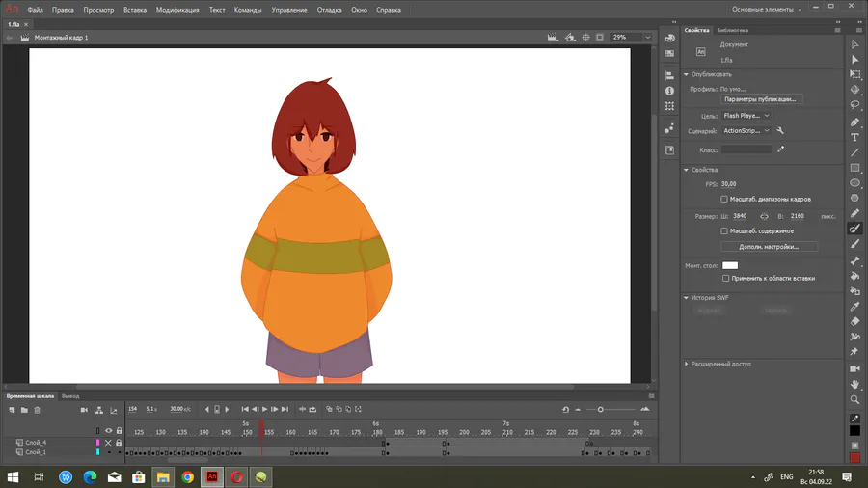Open the 'Управление' menu
Screen dimensions: 868x488
click(289, 10)
